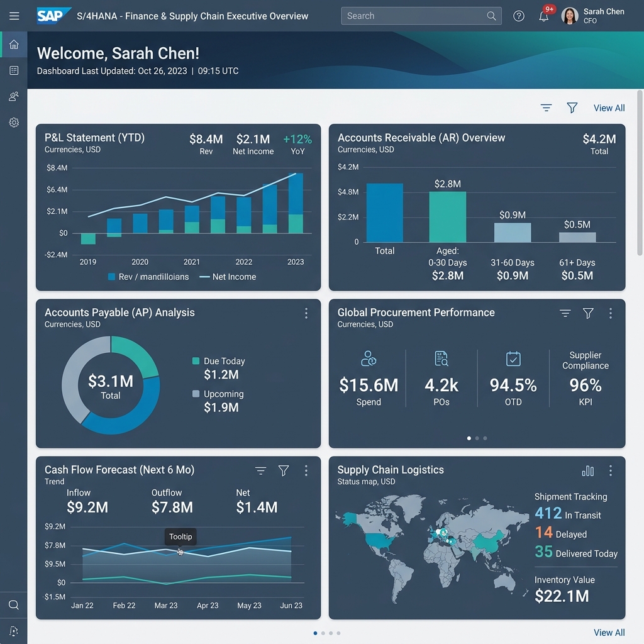Click the $3.1M Total donut center
The height and width of the screenshot is (644, 644).
111,386
